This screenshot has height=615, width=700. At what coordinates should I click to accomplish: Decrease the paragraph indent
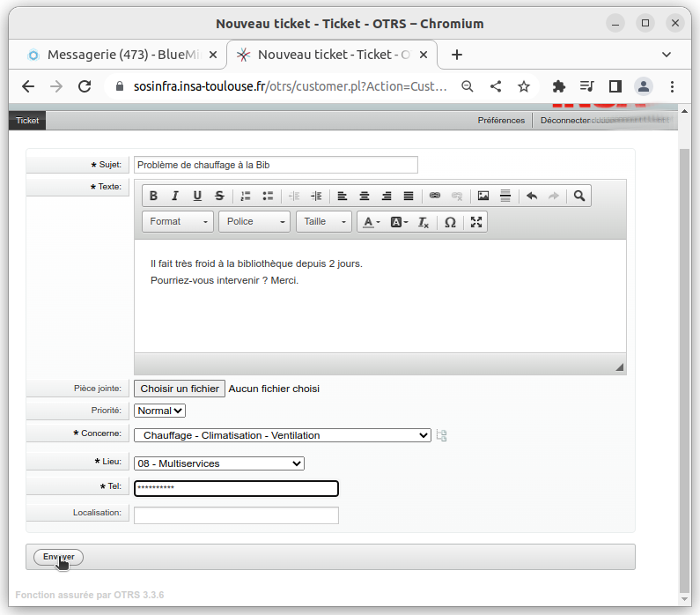(x=294, y=196)
